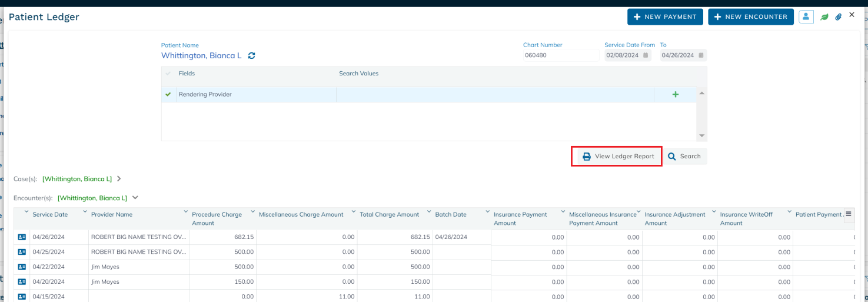Open the grid column menu icon
The image size is (868, 302).
click(848, 214)
